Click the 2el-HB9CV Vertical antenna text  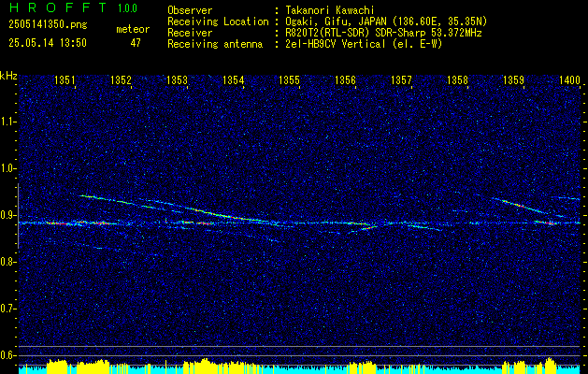[x=365, y=44]
